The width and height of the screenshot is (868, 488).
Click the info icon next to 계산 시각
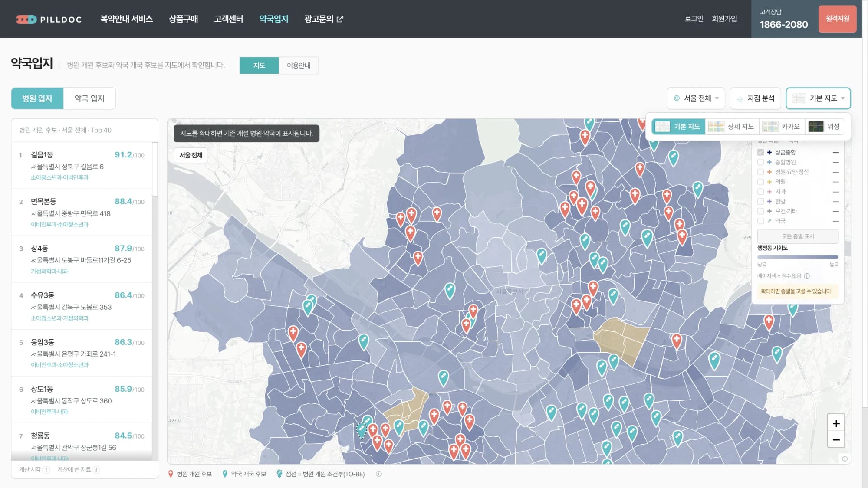(46, 470)
